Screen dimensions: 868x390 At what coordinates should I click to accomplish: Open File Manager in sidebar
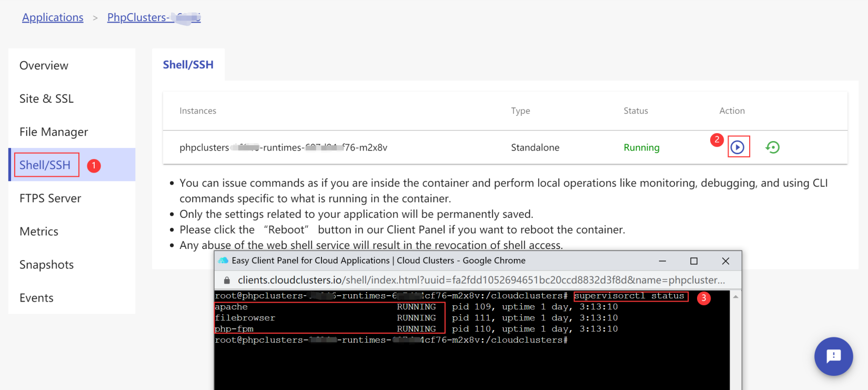(72, 132)
